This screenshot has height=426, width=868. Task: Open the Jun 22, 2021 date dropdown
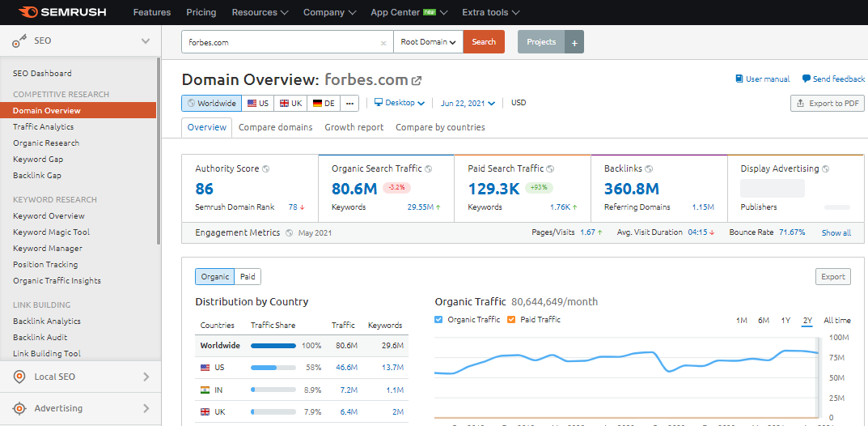click(x=468, y=103)
